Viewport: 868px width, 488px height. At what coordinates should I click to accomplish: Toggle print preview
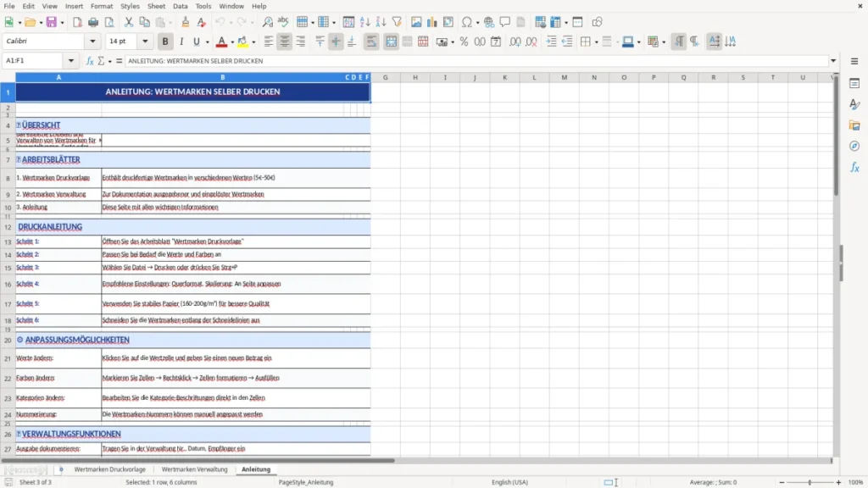coord(109,22)
